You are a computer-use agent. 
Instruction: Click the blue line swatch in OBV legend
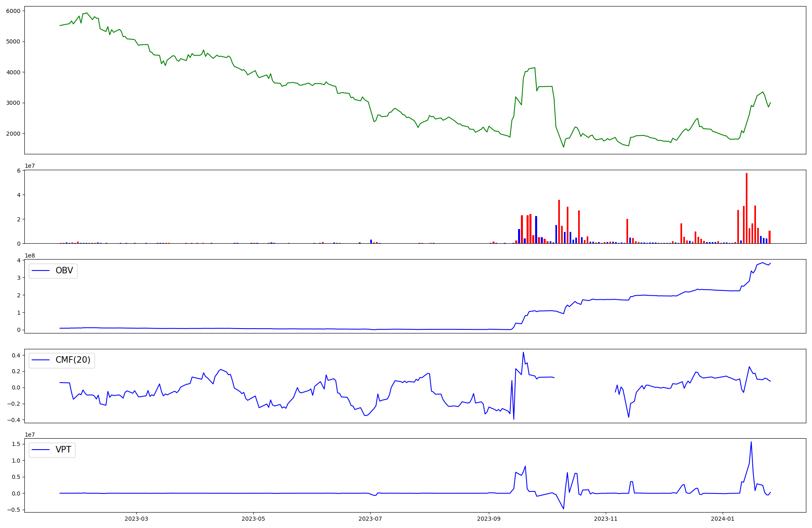pos(41,271)
